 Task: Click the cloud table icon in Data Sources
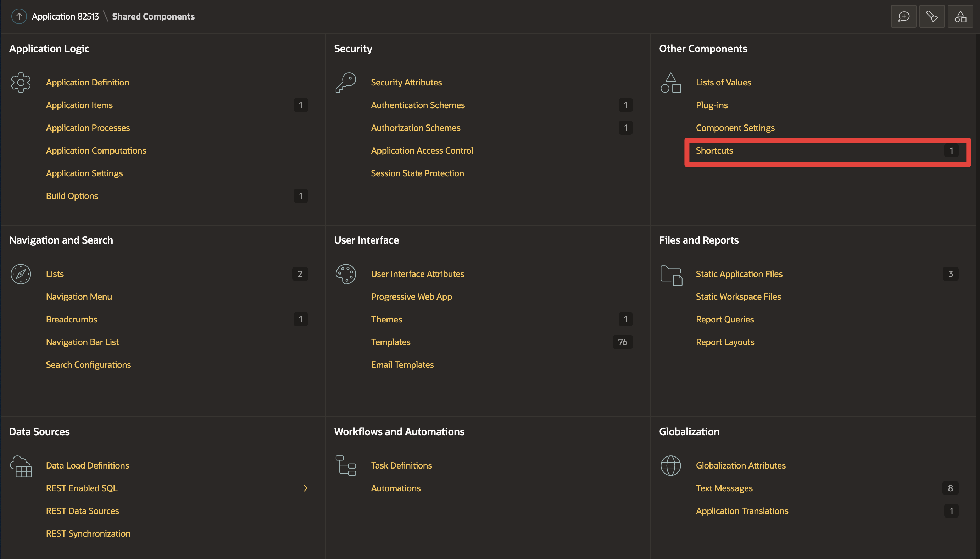click(x=21, y=466)
